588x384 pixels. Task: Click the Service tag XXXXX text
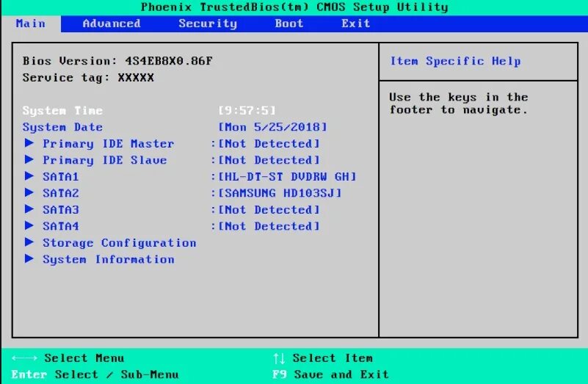(x=88, y=78)
